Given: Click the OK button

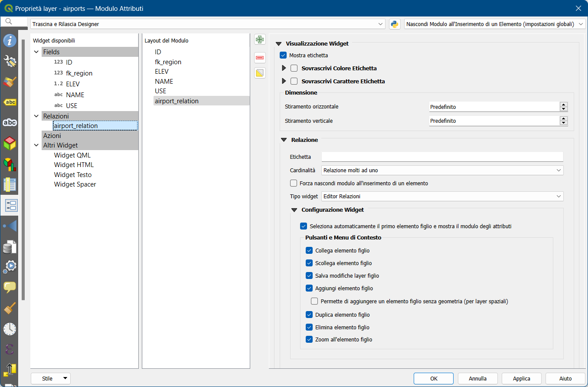Looking at the screenshot, I should point(434,378).
